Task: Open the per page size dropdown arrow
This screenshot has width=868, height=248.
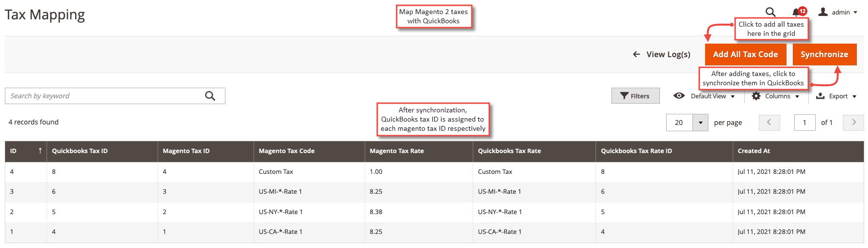Action: (x=700, y=123)
